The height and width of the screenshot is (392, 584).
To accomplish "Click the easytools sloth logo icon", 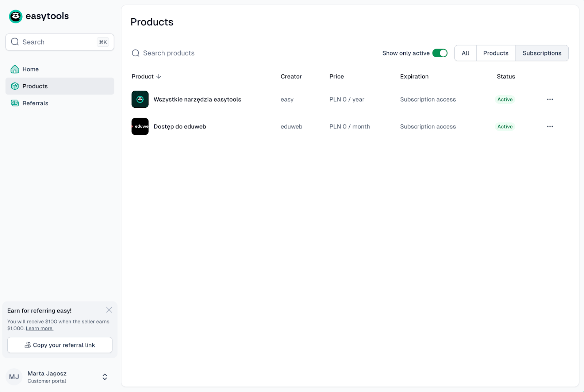I will coord(16,16).
